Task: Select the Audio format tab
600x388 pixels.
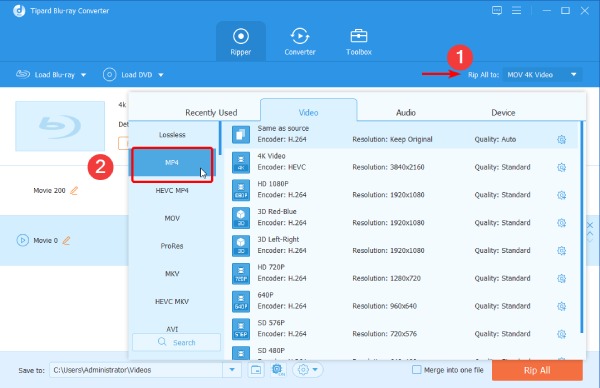Action: [406, 112]
